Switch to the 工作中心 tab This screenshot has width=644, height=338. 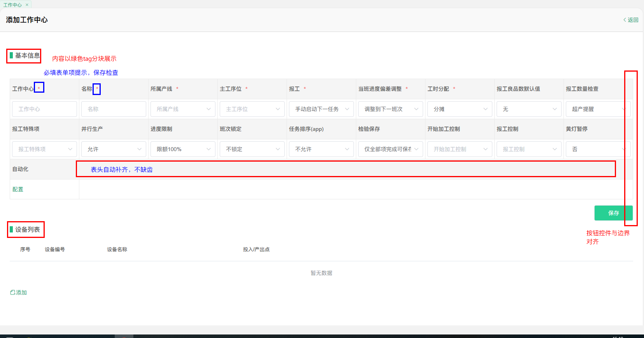(12, 5)
